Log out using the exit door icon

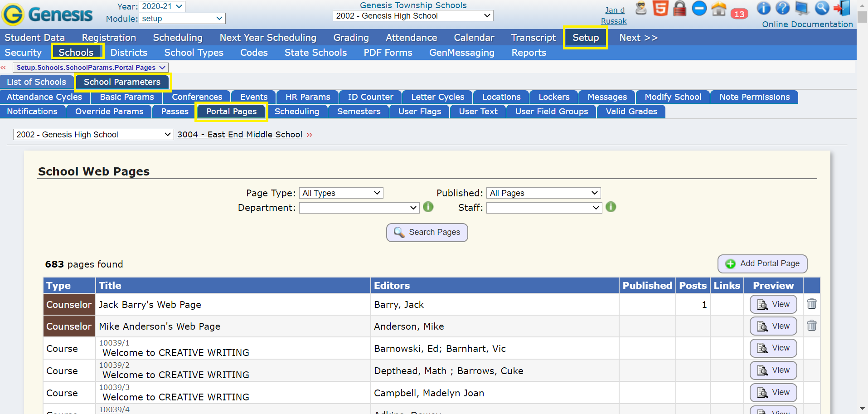842,8
